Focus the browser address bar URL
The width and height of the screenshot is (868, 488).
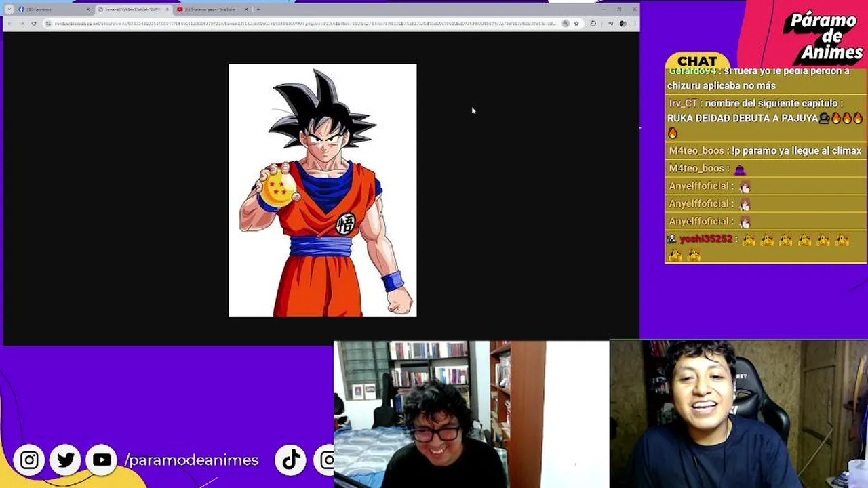(305, 23)
